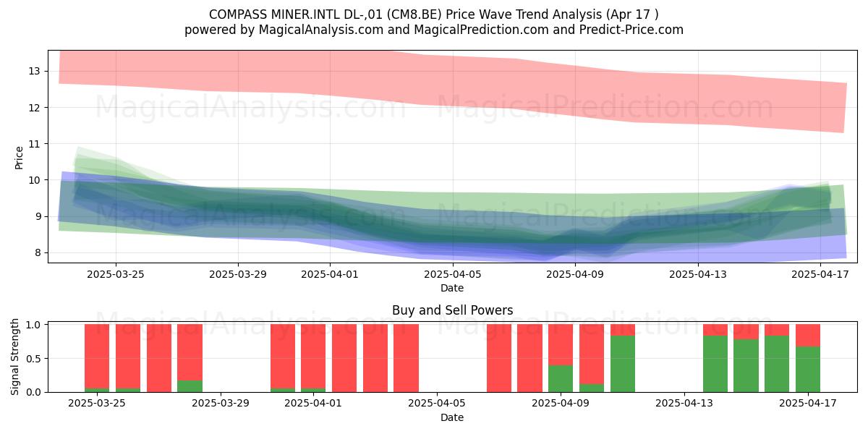Click the red bar at 2025-03-25

[x=97, y=357]
